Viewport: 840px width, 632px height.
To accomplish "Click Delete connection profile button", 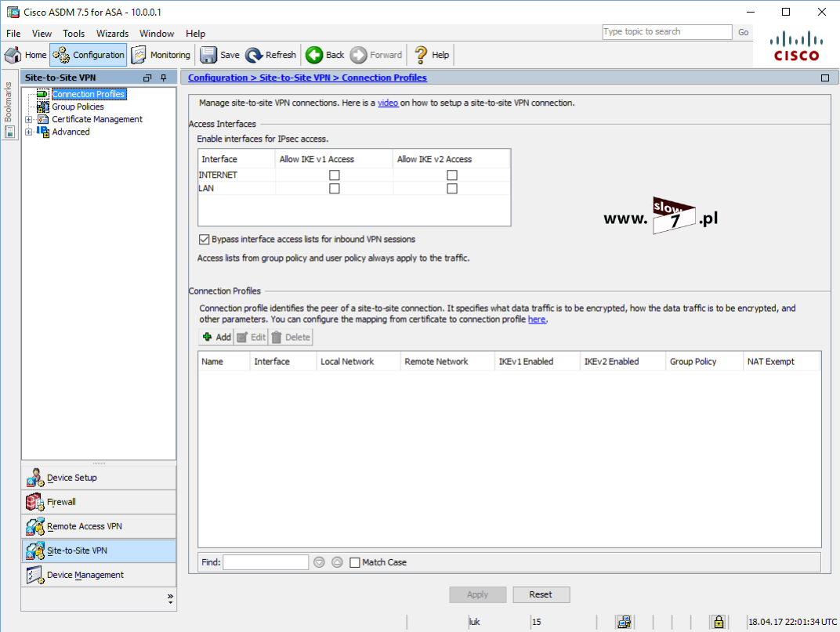I will 291,337.
